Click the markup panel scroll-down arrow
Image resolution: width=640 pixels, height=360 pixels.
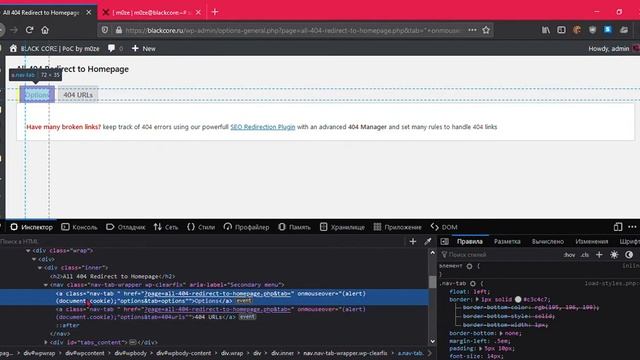pos(433,341)
